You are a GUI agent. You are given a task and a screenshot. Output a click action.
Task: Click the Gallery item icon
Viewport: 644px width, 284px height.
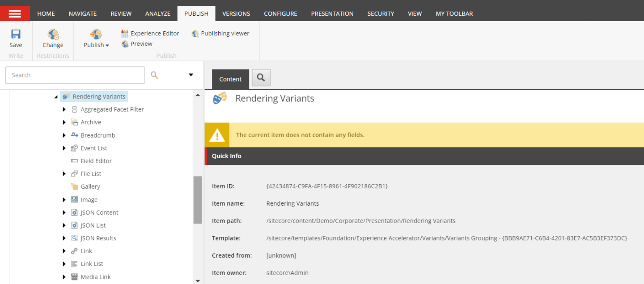[74, 186]
